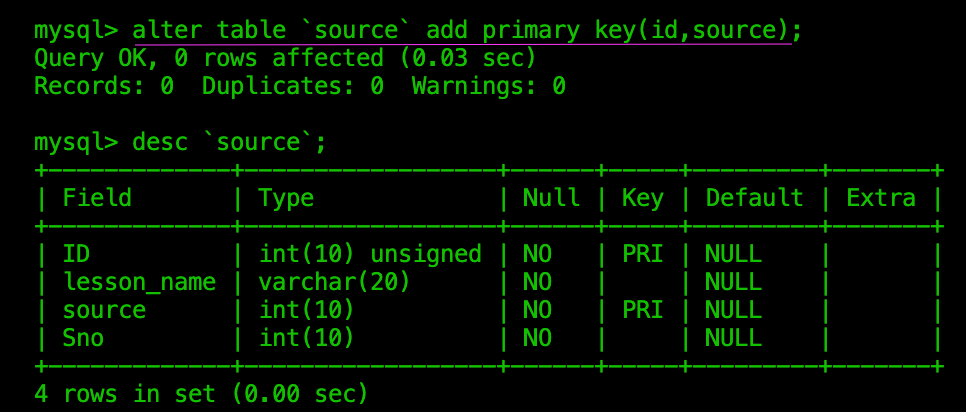Click the PRI key in ID row
The image size is (966, 412).
coord(643,254)
